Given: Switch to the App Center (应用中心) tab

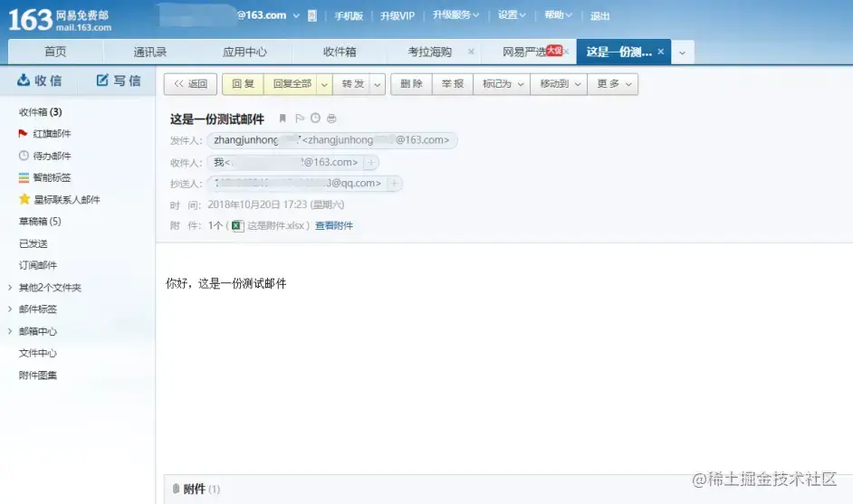Looking at the screenshot, I should click(x=244, y=52).
